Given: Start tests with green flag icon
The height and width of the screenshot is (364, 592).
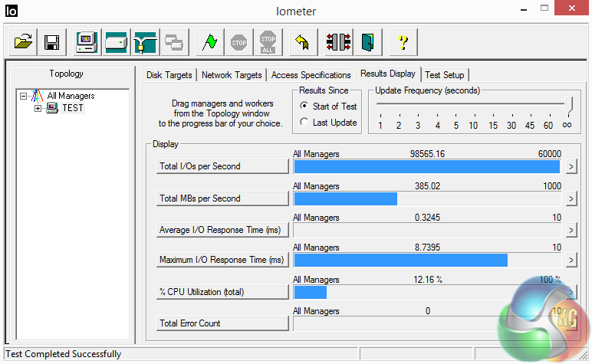Looking at the screenshot, I should point(210,42).
